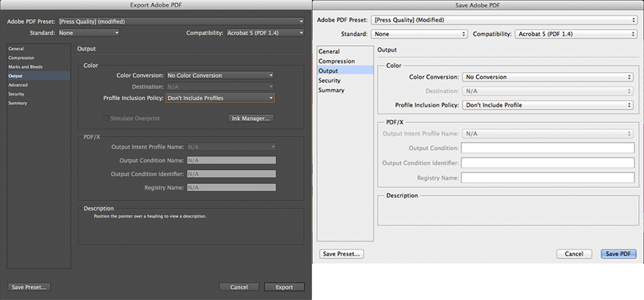Screen dimensions: 644x300
Task: Click Output Condition Identifier field in Save dialog
Action: pyautogui.click(x=548, y=163)
